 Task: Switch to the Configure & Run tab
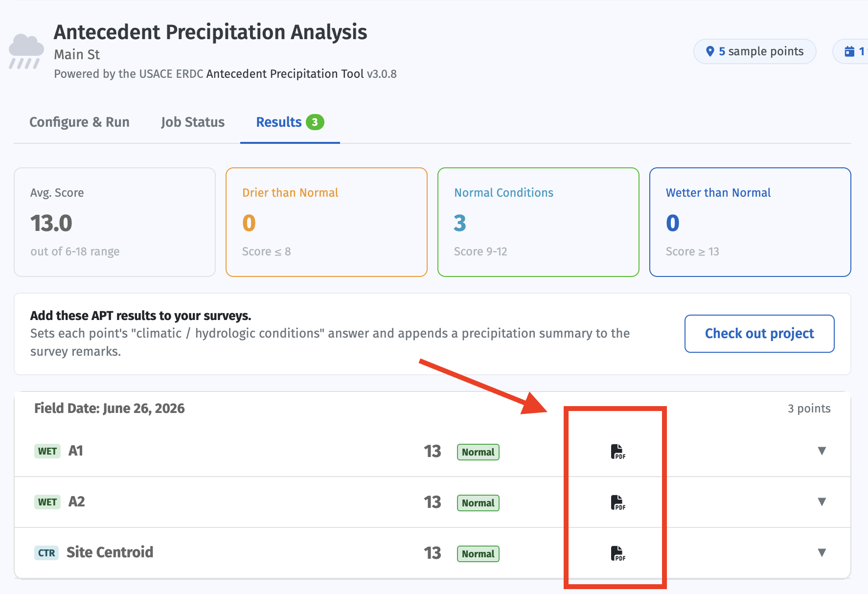coord(79,122)
